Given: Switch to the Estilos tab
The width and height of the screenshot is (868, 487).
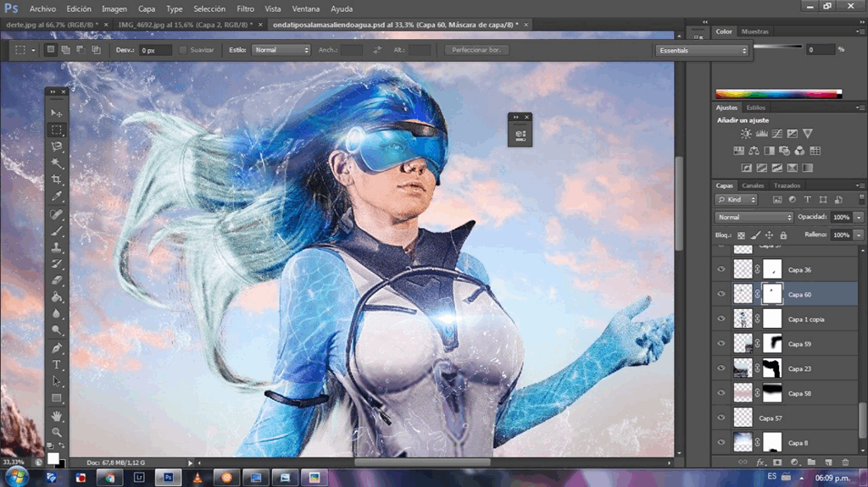Looking at the screenshot, I should pos(755,108).
